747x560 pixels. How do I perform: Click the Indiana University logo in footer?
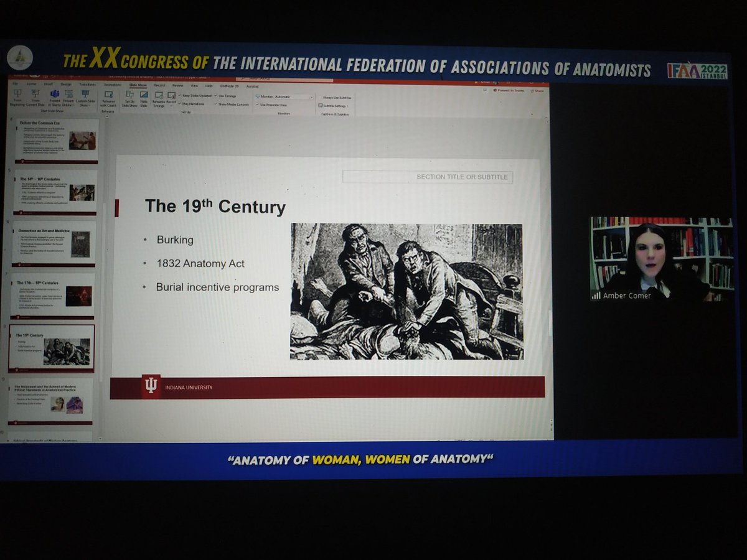pos(151,387)
